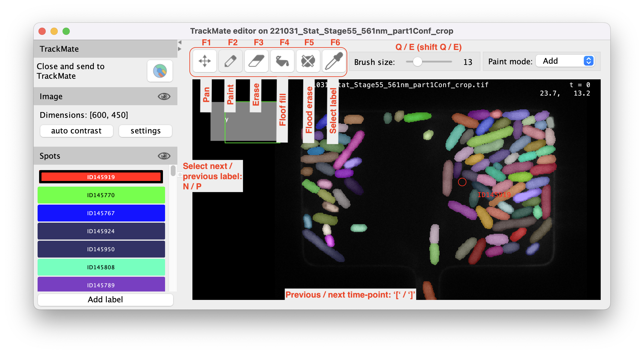Select label ID145770
The height and width of the screenshot is (354, 644).
coord(101,195)
